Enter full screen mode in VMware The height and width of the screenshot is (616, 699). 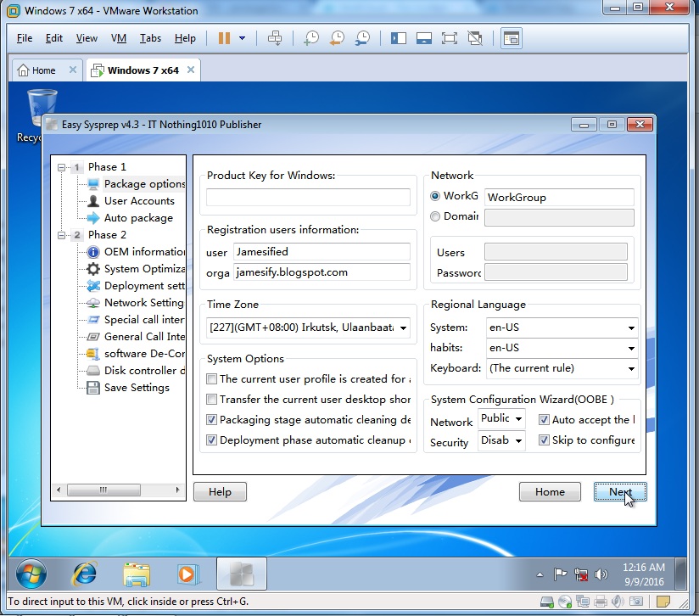pos(450,38)
